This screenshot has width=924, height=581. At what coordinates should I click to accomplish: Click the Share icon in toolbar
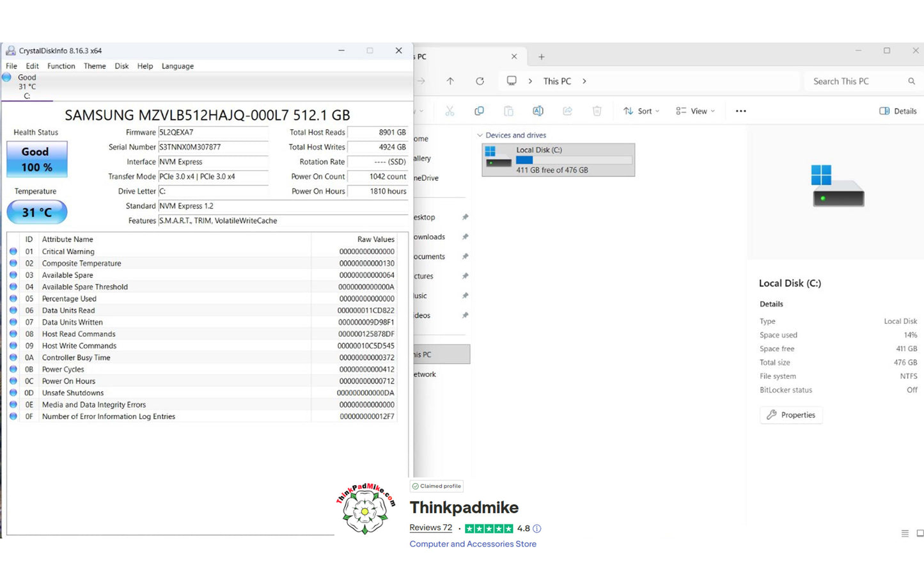567,111
